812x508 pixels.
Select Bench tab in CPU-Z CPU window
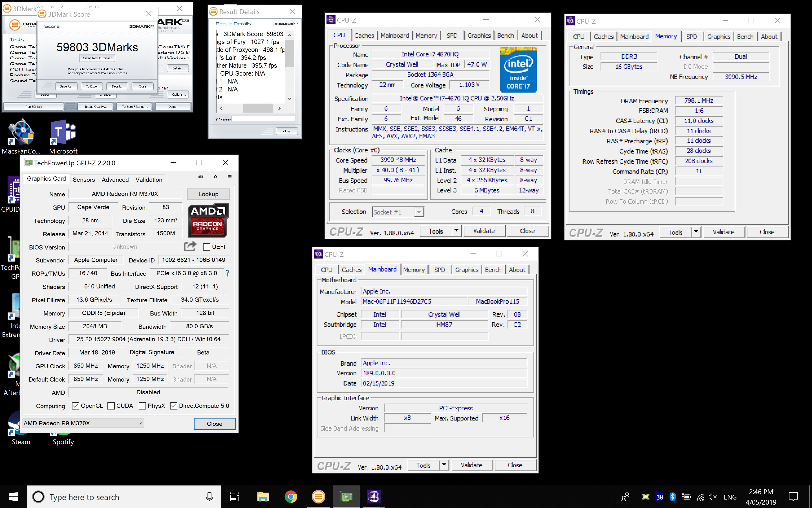pos(505,36)
